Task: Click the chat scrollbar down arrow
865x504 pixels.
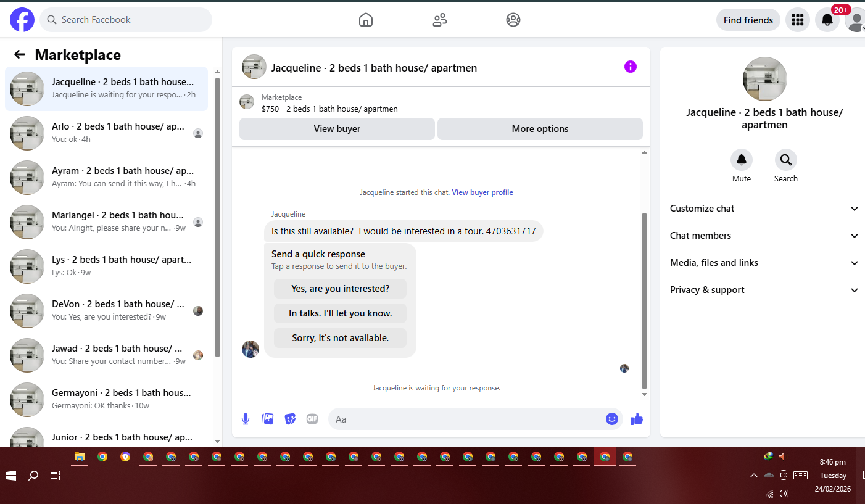Action: click(x=645, y=394)
